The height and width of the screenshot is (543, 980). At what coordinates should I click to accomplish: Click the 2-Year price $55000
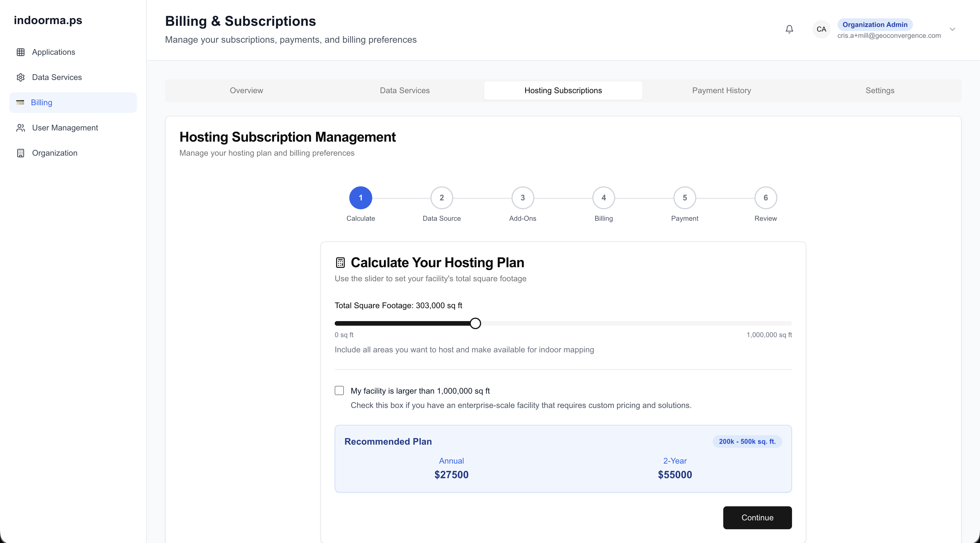pyautogui.click(x=675, y=474)
